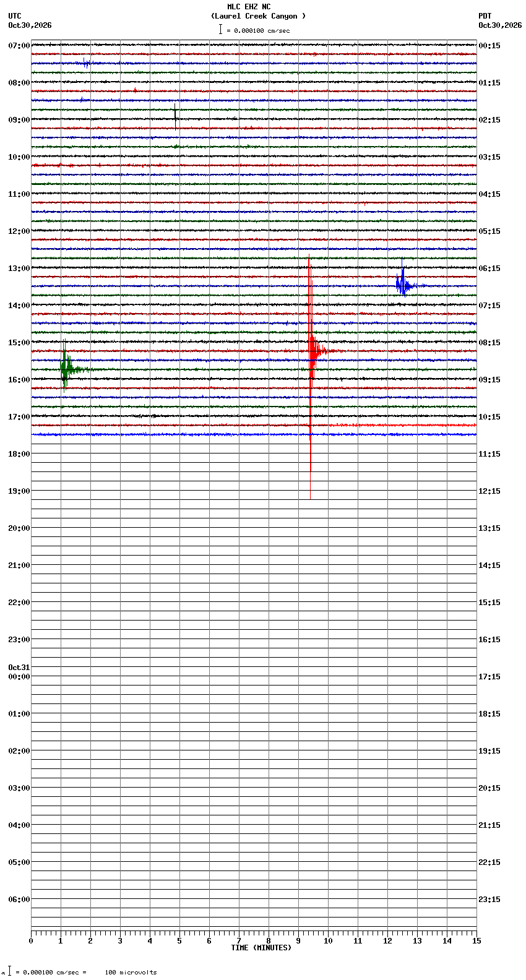Click the 'Oct31' date label on left axis
Viewport: 526px width, 980px height.
(x=19, y=668)
